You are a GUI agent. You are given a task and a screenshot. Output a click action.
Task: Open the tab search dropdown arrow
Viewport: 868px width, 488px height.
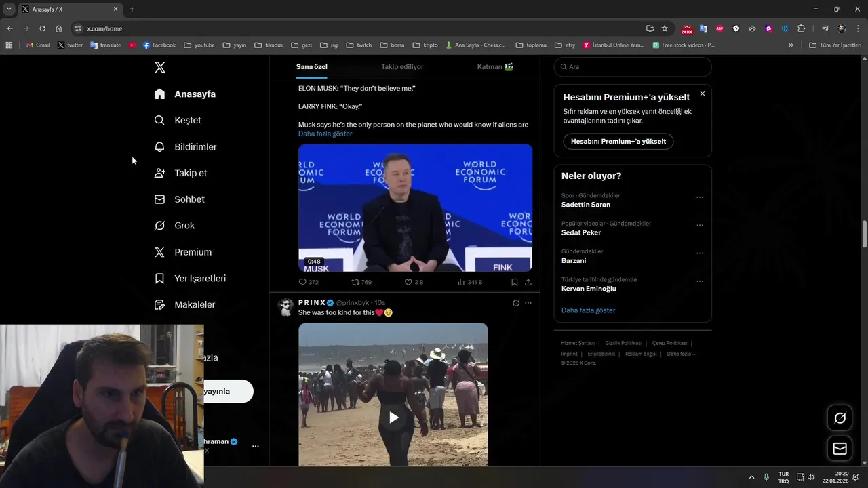click(x=9, y=9)
